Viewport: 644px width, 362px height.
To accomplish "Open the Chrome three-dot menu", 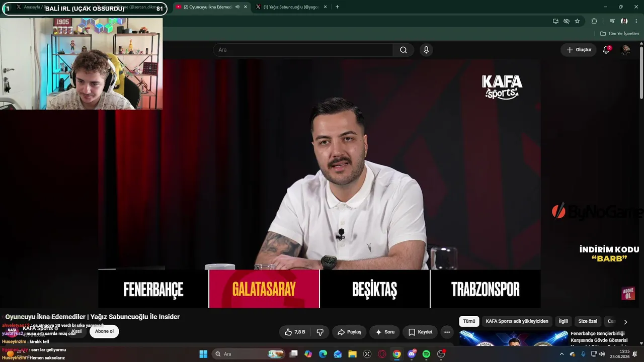I will (x=636, y=21).
